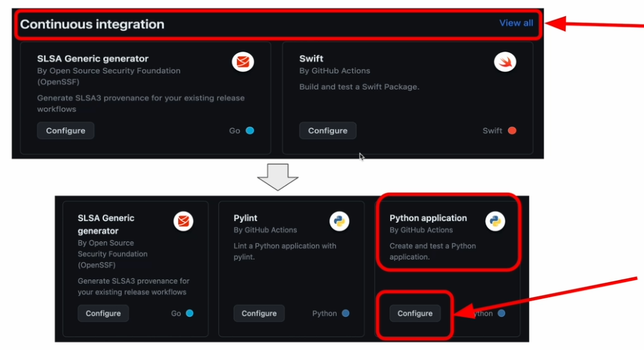644x350 pixels.
Task: Click 'By GitHub Actions' on Swift card
Action: coord(334,71)
